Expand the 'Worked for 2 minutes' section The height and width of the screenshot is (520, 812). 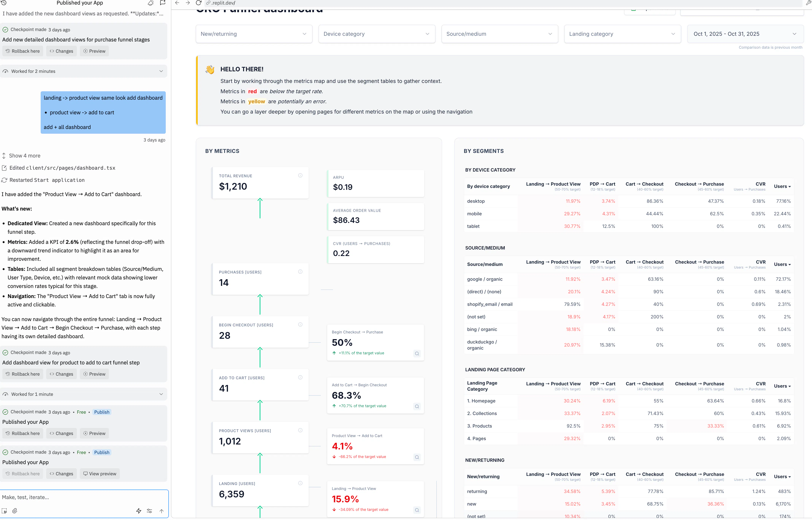click(83, 71)
